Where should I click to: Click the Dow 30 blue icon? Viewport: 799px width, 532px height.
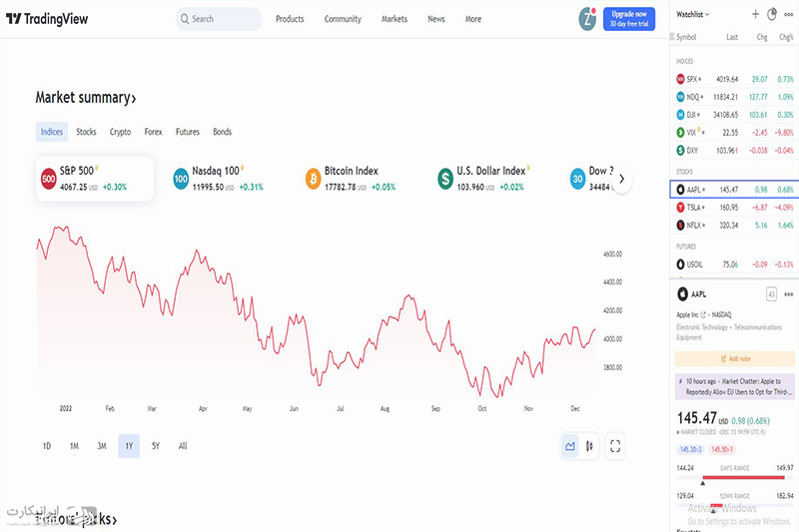[577, 179]
